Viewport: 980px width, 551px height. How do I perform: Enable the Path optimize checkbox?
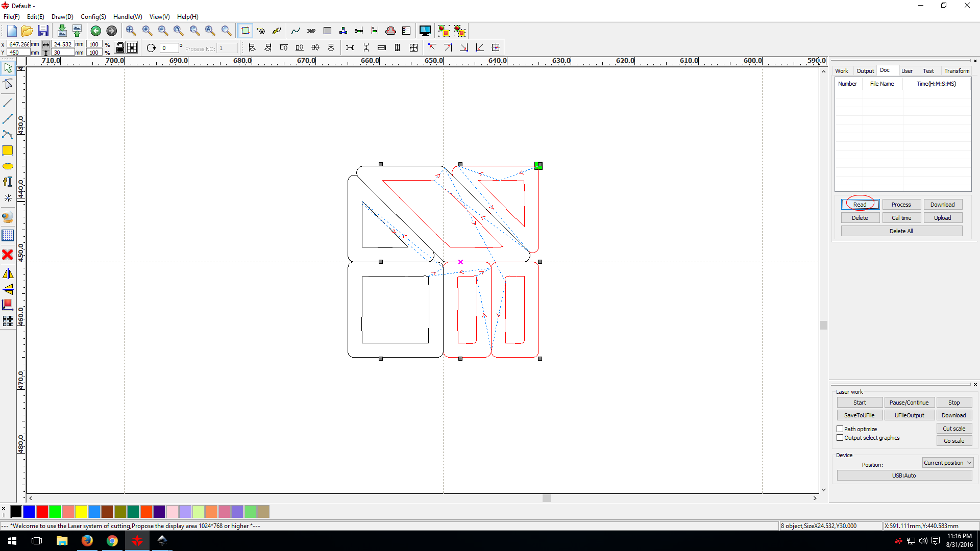(x=840, y=429)
